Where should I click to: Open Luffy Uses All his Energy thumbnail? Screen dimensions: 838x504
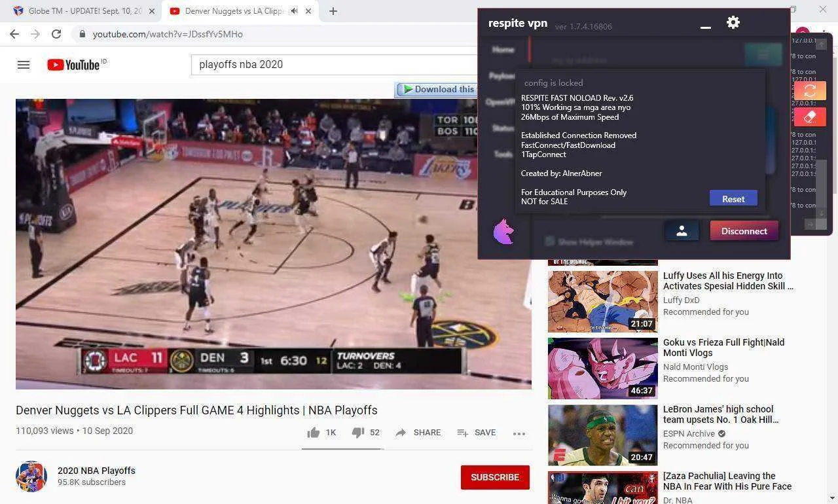click(x=603, y=302)
